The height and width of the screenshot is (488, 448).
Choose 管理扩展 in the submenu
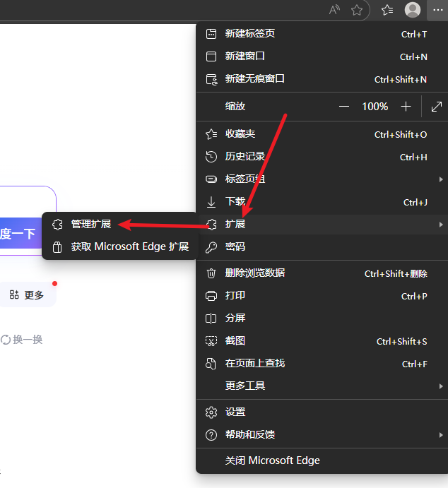pos(119,225)
